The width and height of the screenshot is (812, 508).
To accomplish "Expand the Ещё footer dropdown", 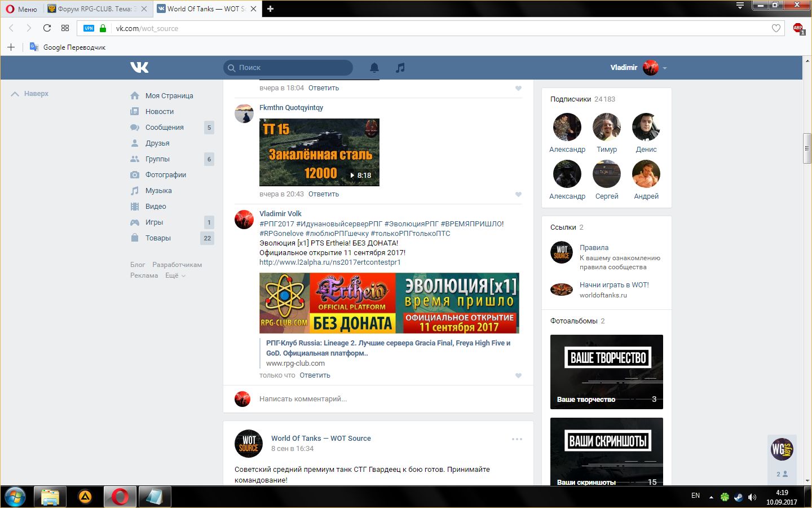I will [175, 275].
